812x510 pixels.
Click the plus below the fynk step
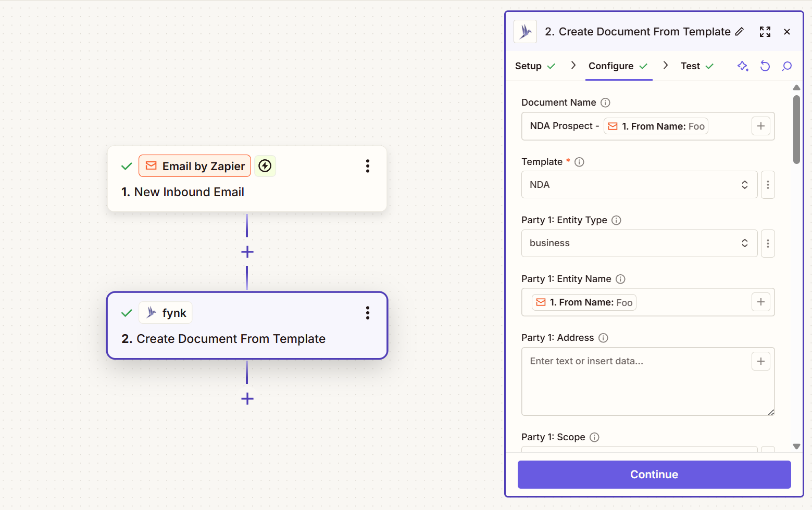[x=247, y=399]
